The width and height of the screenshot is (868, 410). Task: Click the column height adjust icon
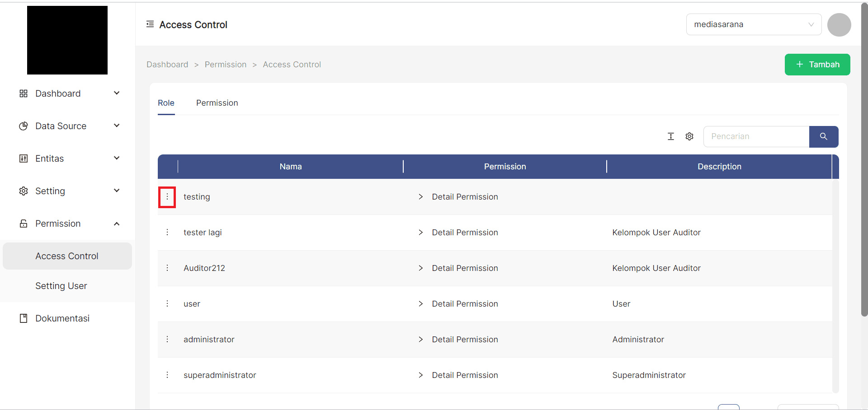pos(671,136)
